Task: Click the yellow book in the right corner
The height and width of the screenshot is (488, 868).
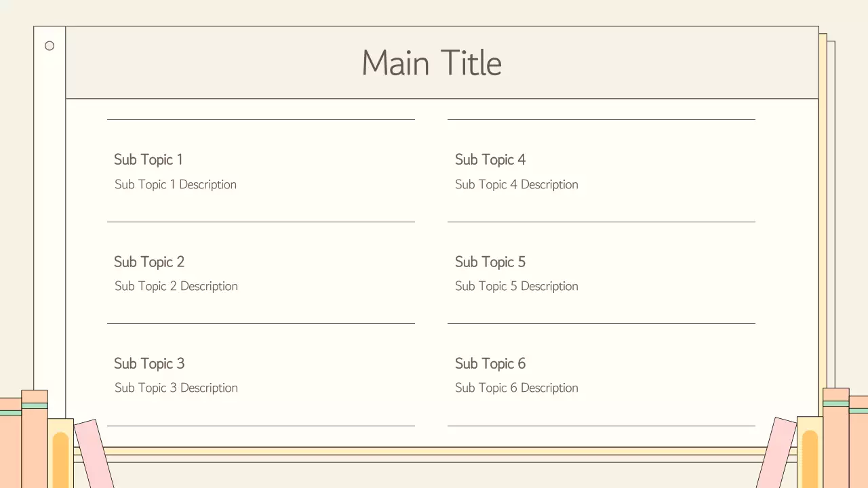Action: tap(810, 453)
